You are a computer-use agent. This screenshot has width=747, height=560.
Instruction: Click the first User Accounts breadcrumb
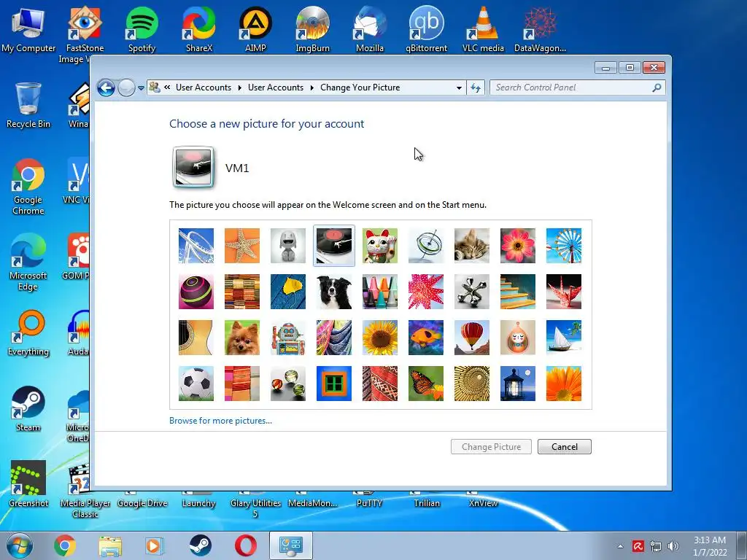(204, 87)
